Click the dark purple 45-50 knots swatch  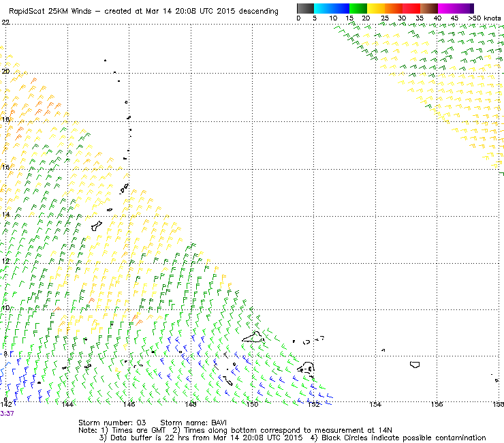(x=464, y=8)
